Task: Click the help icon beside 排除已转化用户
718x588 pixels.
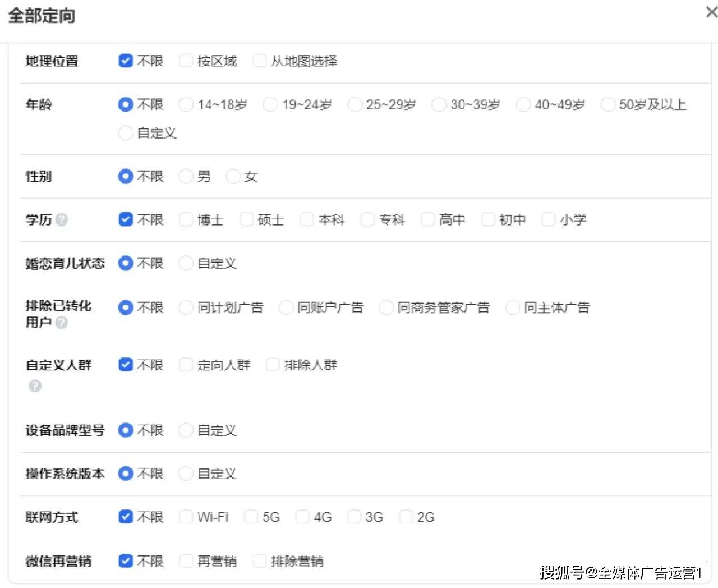Action: [x=62, y=323]
